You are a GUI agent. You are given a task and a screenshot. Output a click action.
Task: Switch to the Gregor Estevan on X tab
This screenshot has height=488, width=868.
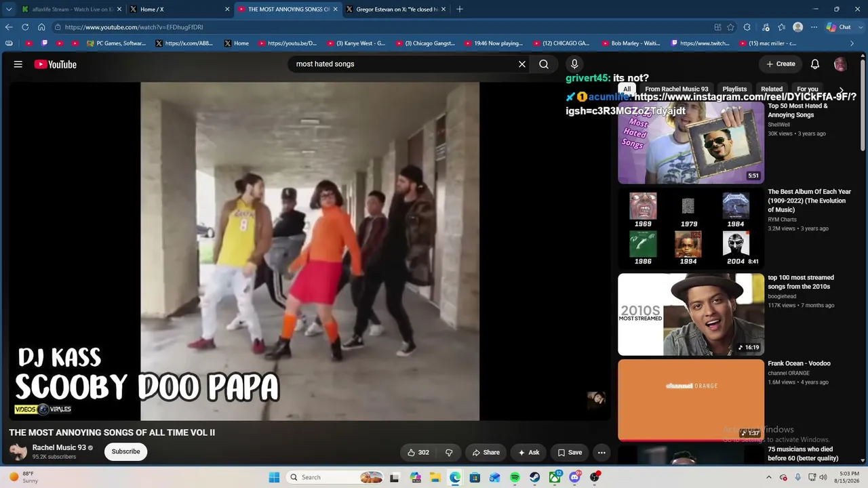point(395,9)
